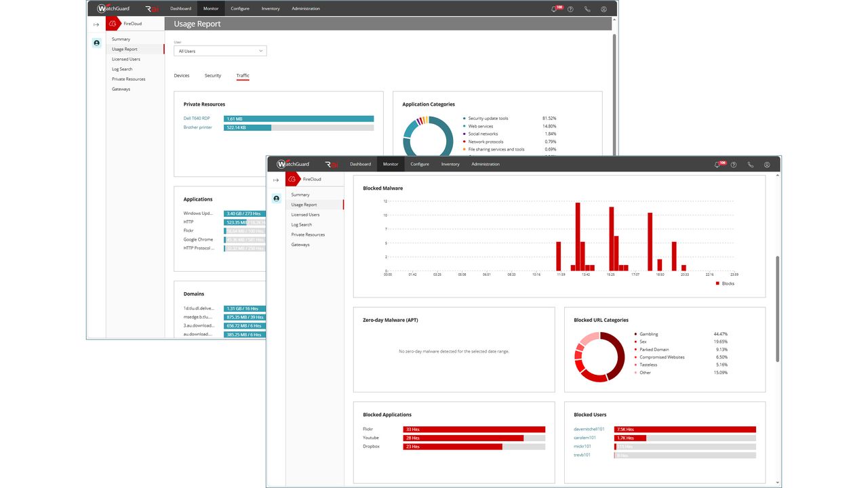Click the back window vertical scrollbar
Image resolution: width=868 pixels, height=488 pixels.
pyautogui.click(x=614, y=95)
